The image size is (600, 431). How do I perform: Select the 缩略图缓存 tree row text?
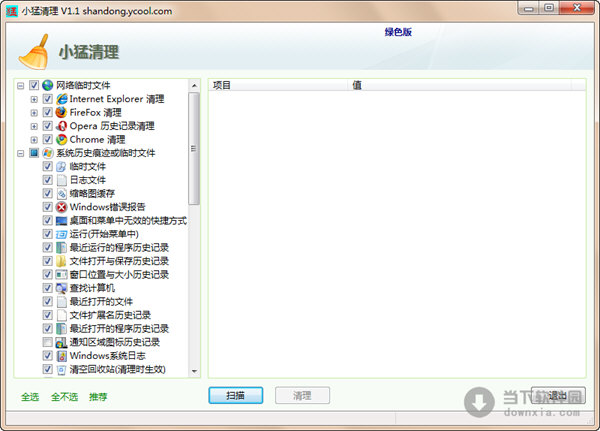point(92,194)
